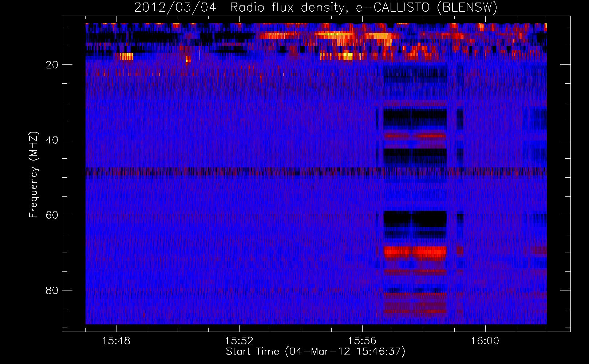Click the 40 frequency tick label
589x364 pixels.
pyautogui.click(x=52, y=140)
